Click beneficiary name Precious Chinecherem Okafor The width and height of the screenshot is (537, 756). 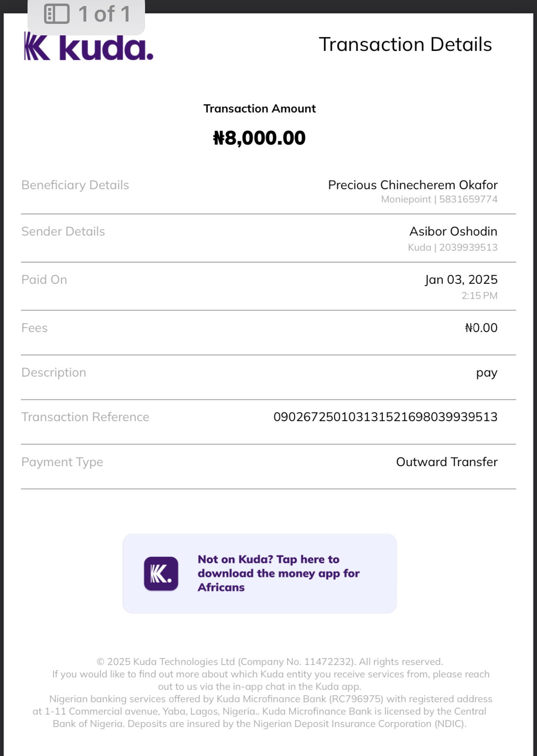click(412, 185)
